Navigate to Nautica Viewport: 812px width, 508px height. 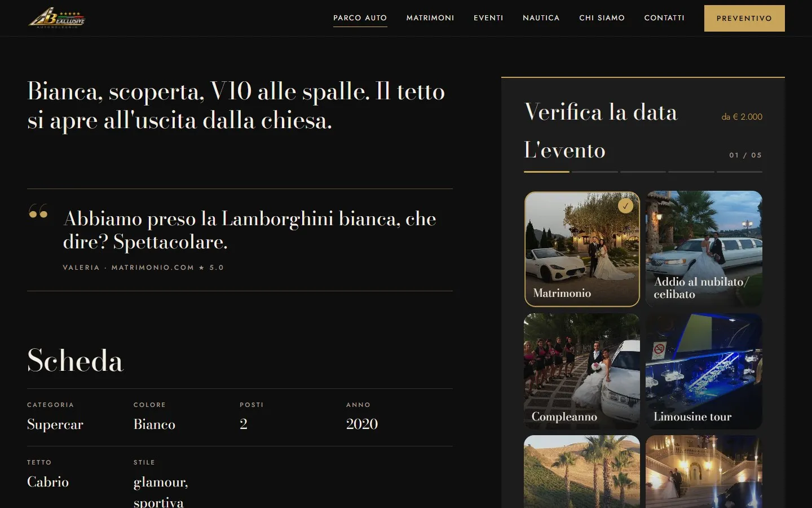541,18
